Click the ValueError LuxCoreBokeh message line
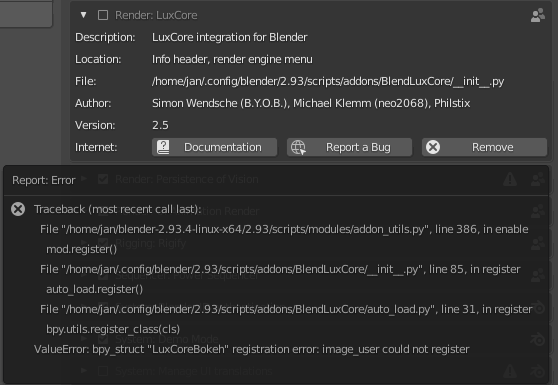Screen dimensions: 558x385 click(x=252, y=349)
